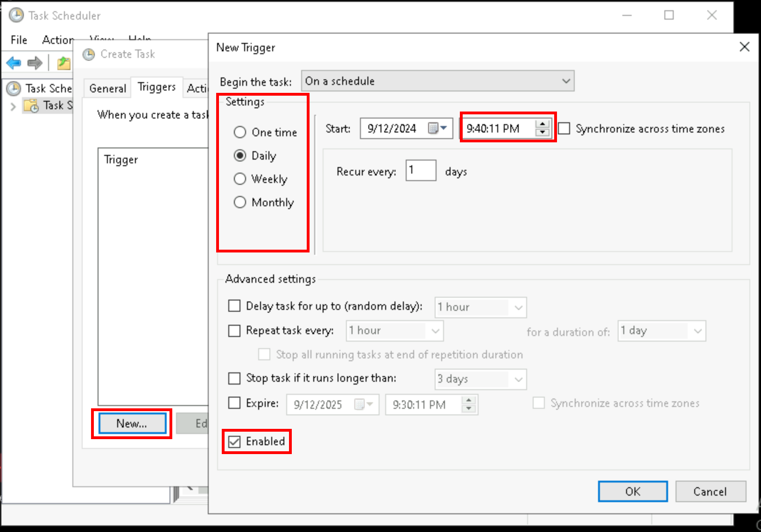761x532 pixels.
Task: Open the Begin the task dropdown
Action: point(437,81)
